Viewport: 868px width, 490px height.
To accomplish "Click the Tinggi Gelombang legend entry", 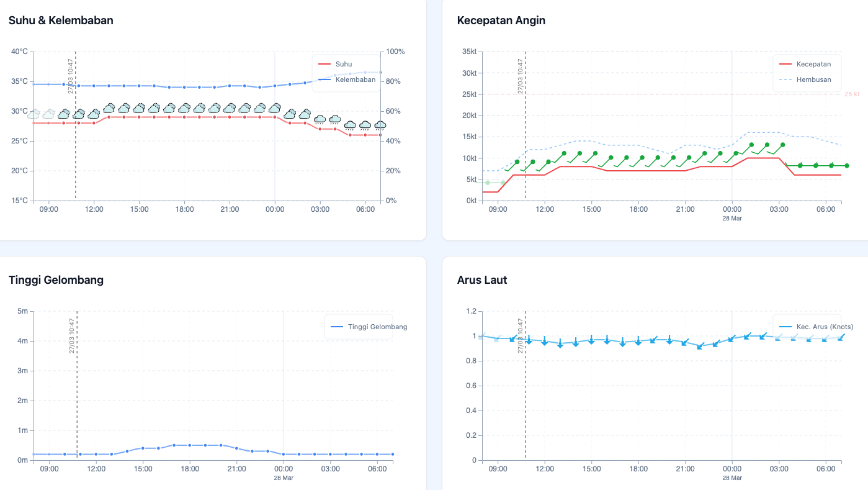I will (x=377, y=327).
